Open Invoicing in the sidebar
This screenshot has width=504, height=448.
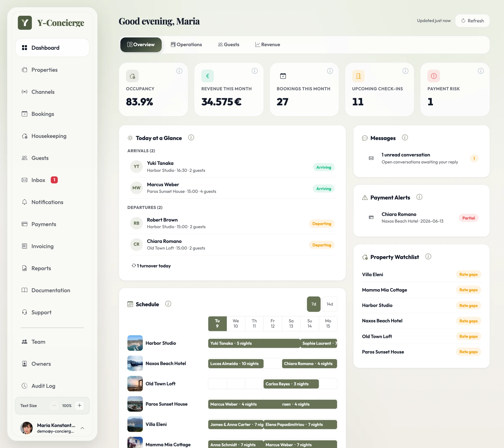pyautogui.click(x=52, y=246)
